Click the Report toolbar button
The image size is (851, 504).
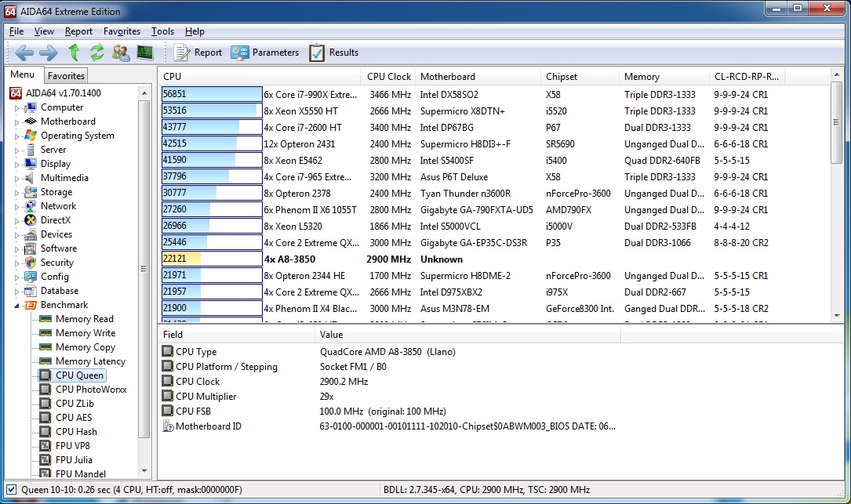[x=198, y=53]
